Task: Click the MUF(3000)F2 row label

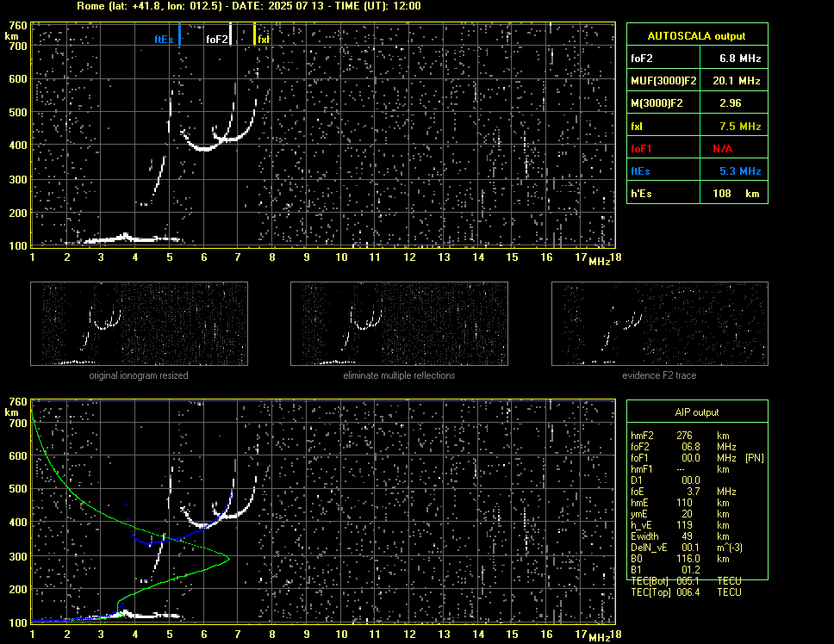Action: pyautogui.click(x=663, y=81)
